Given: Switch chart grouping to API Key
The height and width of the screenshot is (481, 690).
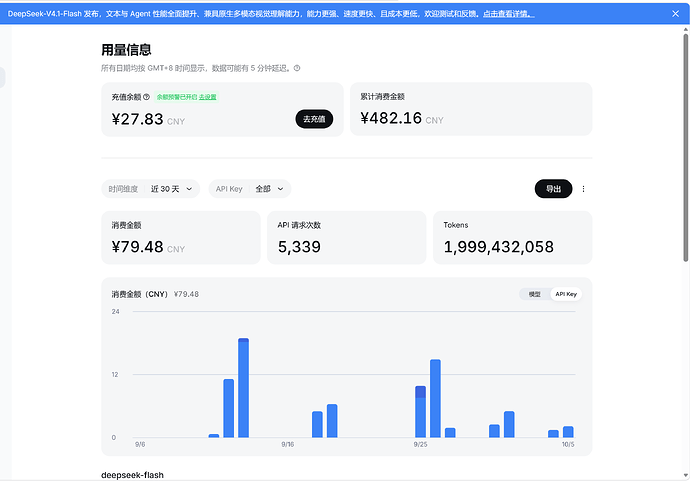Looking at the screenshot, I should pos(566,294).
